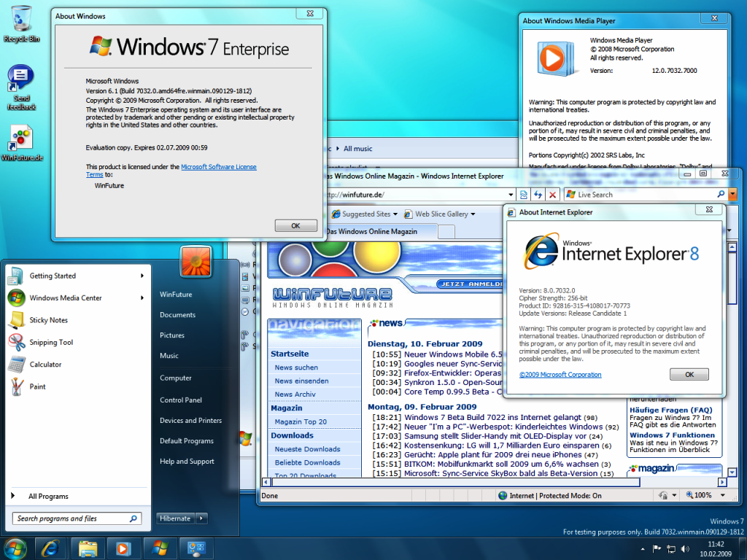Image resolution: width=747 pixels, height=560 pixels.
Task: Click News suchen navigation link
Action: [x=296, y=367]
